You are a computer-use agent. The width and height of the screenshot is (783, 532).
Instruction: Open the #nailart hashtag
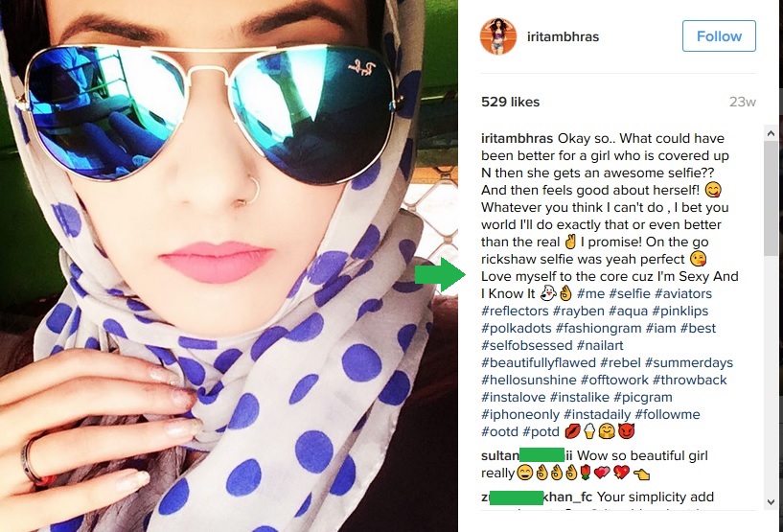600,346
